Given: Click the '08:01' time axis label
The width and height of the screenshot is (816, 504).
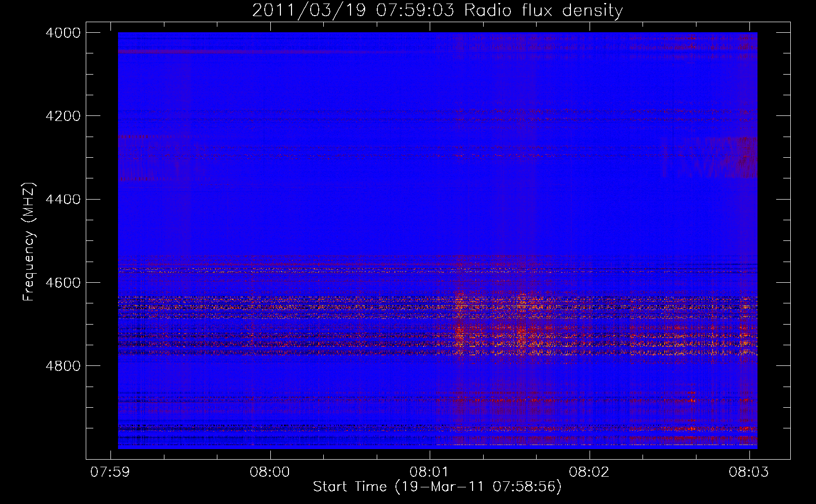Looking at the screenshot, I should [x=429, y=472].
